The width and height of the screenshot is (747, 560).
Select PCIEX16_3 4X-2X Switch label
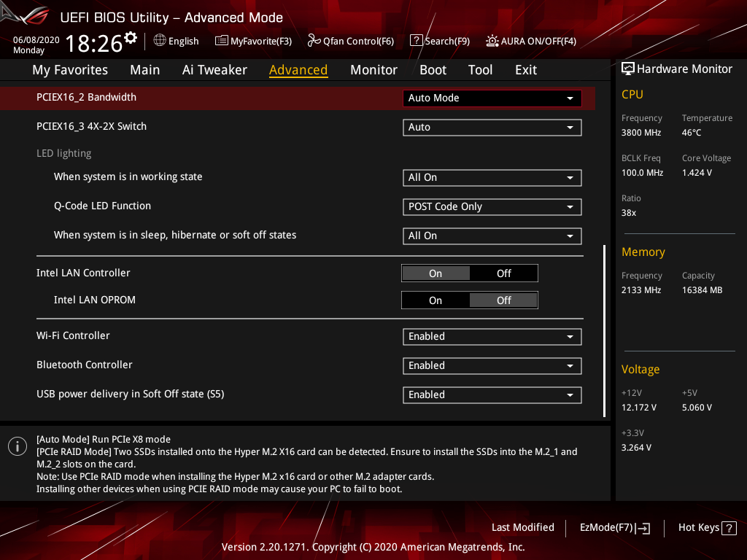pyautogui.click(x=91, y=126)
